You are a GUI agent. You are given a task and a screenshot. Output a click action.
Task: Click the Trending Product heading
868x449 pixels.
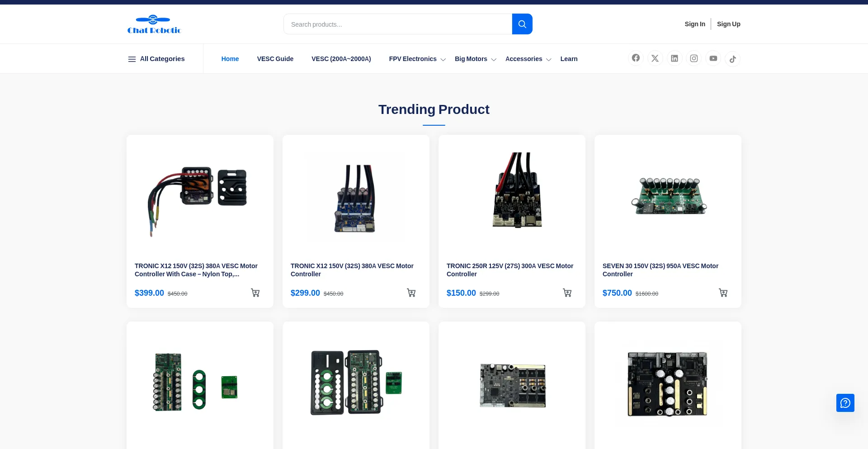click(x=434, y=109)
